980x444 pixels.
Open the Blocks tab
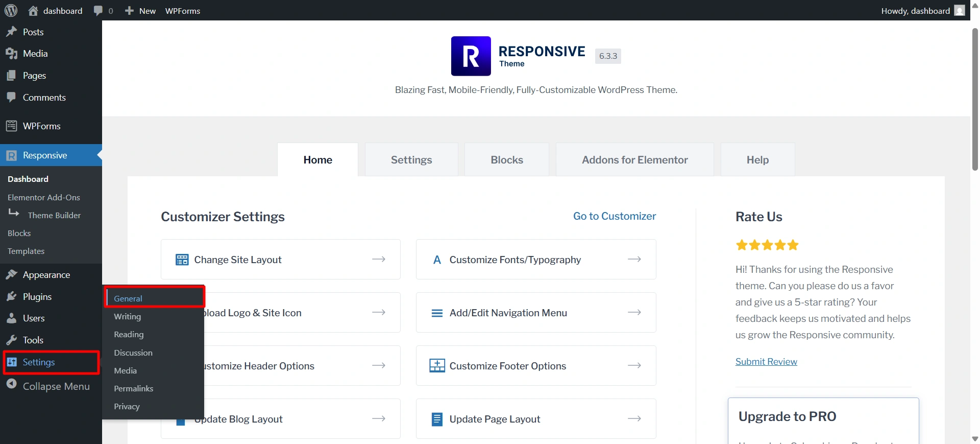coord(507,160)
